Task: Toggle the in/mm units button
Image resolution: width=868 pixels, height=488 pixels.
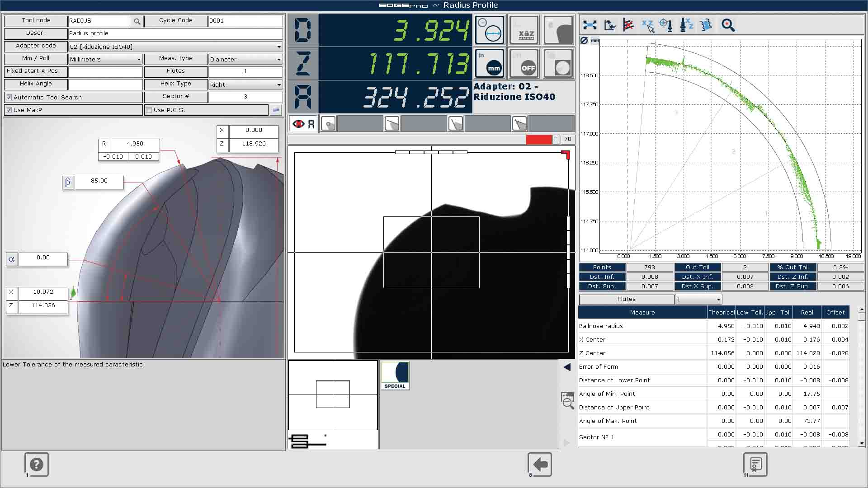Action: click(489, 64)
